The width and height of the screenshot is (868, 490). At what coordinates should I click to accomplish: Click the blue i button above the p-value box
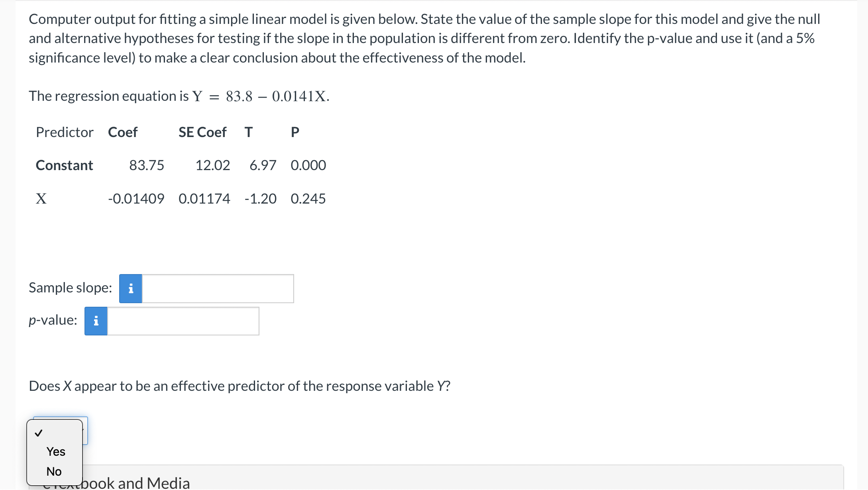pos(95,321)
